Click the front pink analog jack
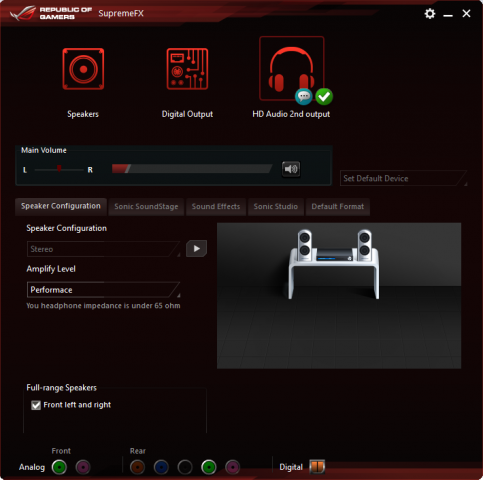This screenshot has width=483, height=480. tap(83, 467)
